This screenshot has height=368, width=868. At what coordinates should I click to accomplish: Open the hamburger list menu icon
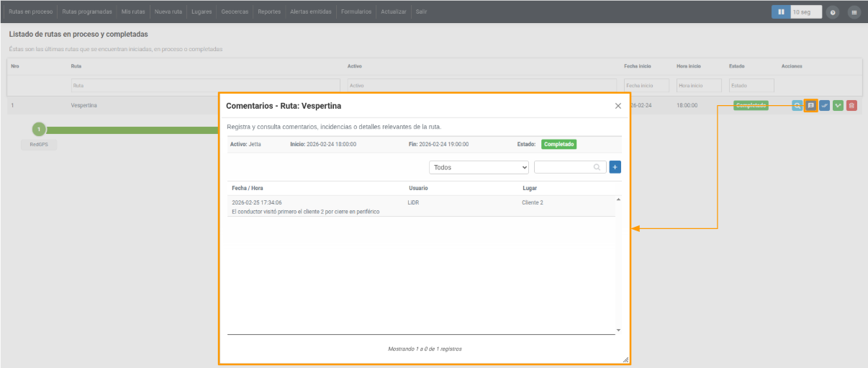[x=854, y=12]
